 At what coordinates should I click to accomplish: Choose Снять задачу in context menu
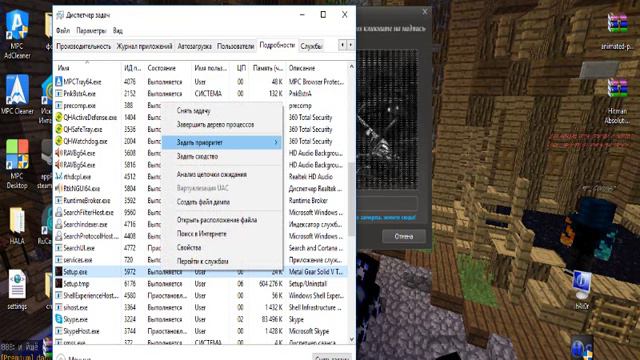(x=222, y=111)
